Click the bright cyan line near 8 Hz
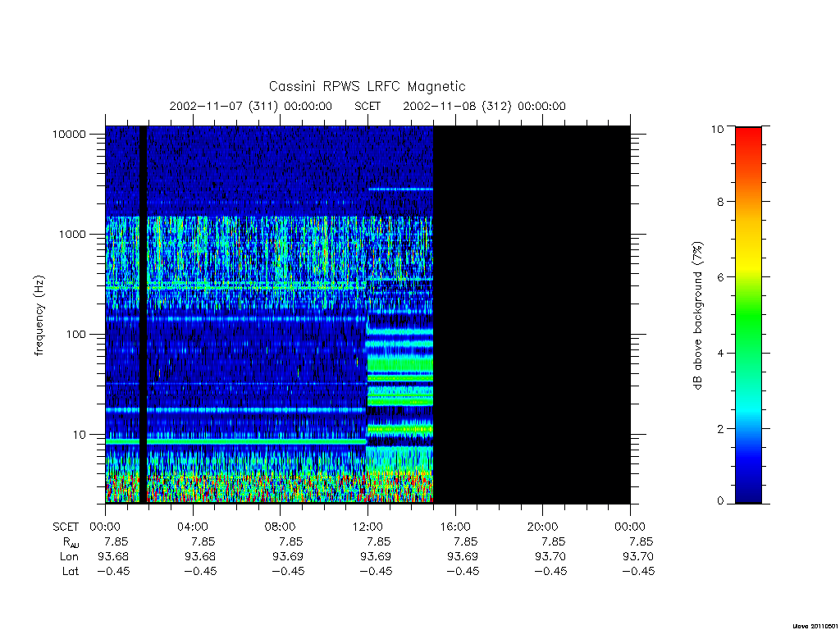 pyautogui.click(x=235, y=441)
